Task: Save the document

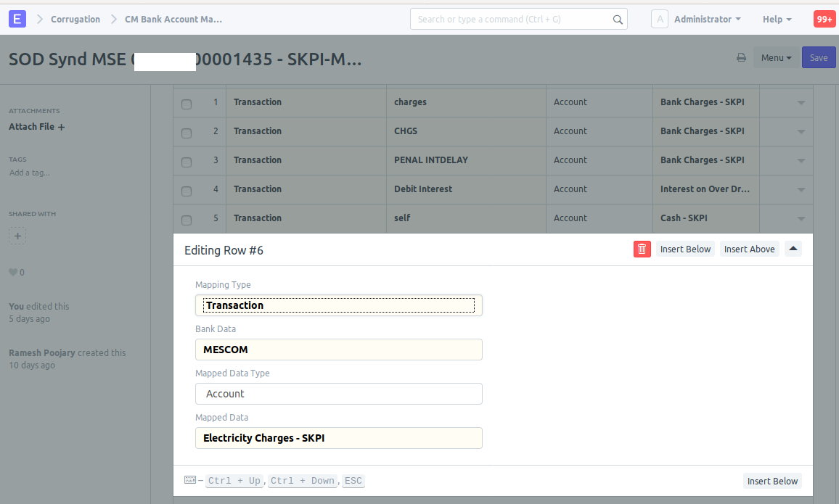Action: (818, 58)
